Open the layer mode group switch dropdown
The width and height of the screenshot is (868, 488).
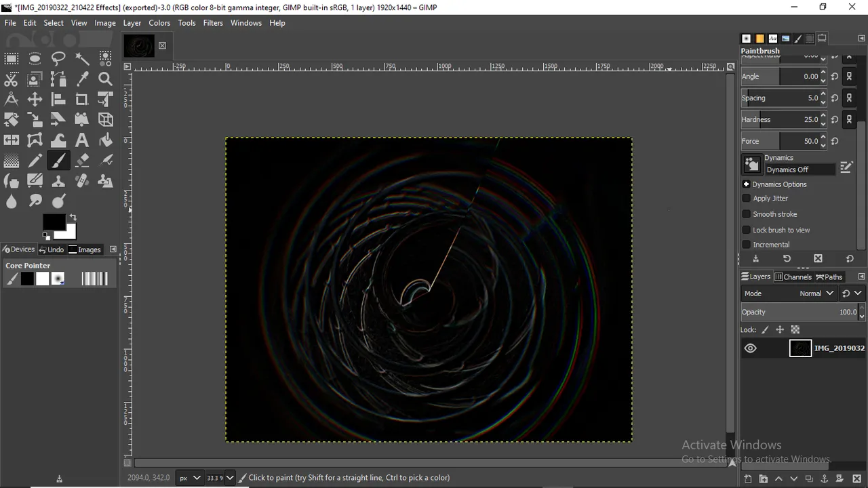pos(852,293)
